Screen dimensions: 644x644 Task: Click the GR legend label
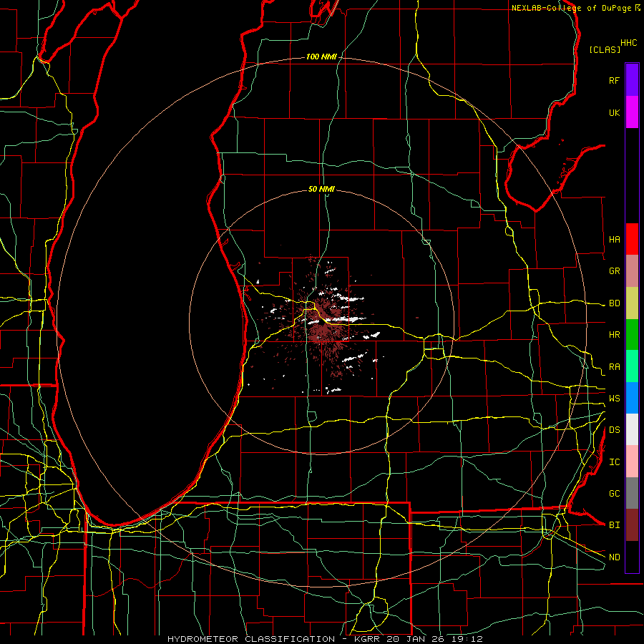coord(614,271)
